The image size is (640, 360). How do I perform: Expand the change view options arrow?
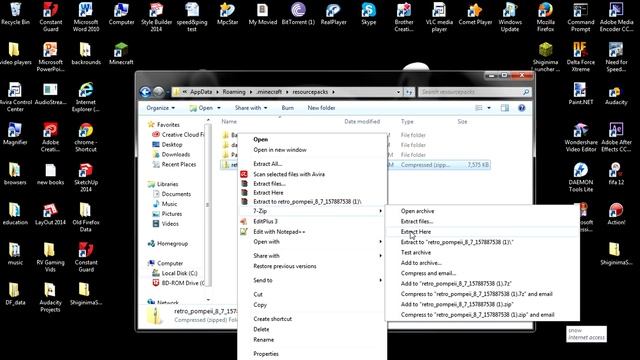(489, 108)
